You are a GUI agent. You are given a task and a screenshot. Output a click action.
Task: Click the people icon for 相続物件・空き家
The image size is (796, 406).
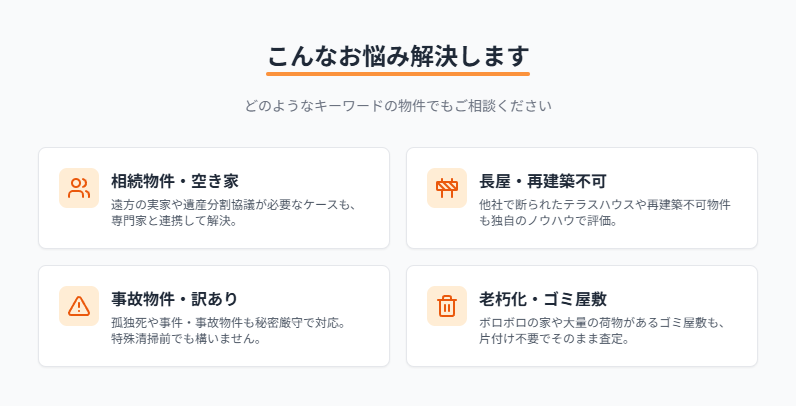click(x=79, y=188)
